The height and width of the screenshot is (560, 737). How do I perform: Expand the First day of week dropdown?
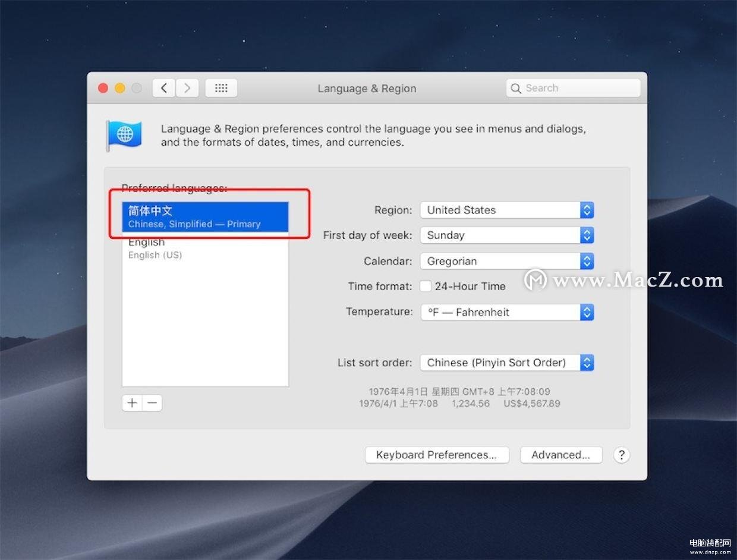pyautogui.click(x=506, y=235)
